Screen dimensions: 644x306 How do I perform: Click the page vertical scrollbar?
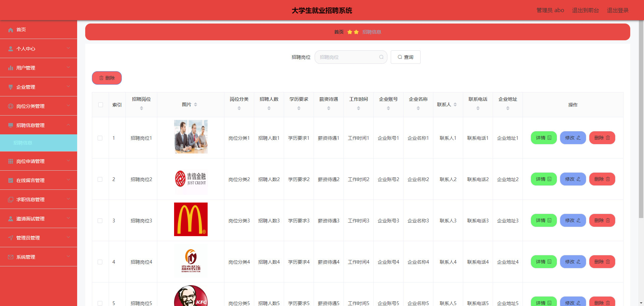641,119
